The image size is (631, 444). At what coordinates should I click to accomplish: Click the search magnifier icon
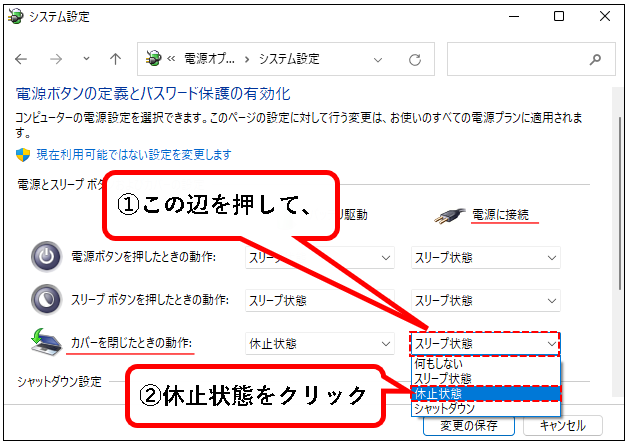pyautogui.click(x=595, y=60)
